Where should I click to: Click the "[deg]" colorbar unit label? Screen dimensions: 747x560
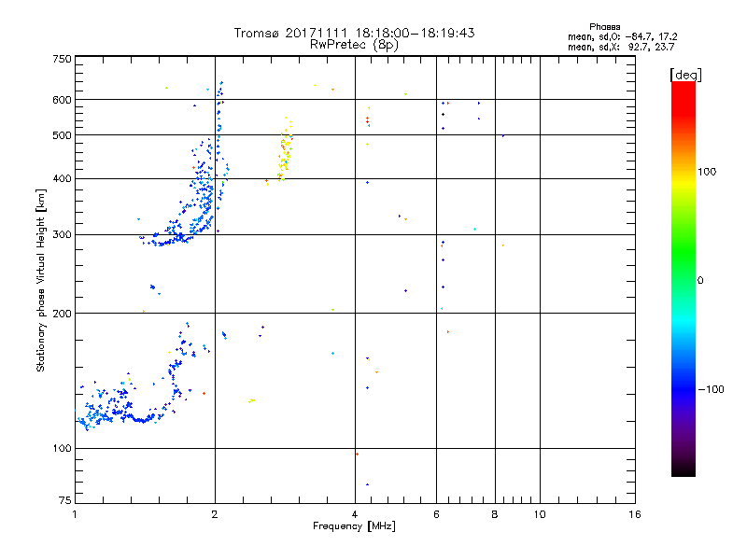click(685, 75)
